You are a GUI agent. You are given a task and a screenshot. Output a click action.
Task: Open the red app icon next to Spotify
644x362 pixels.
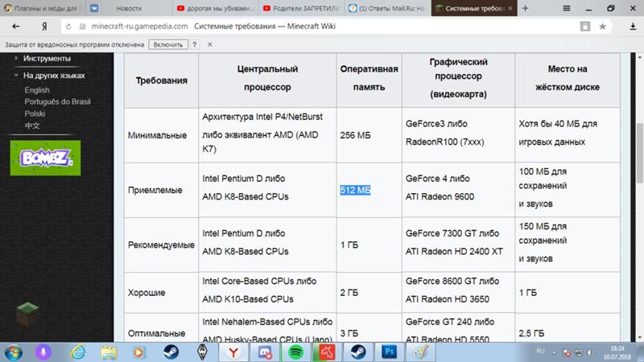point(327,352)
